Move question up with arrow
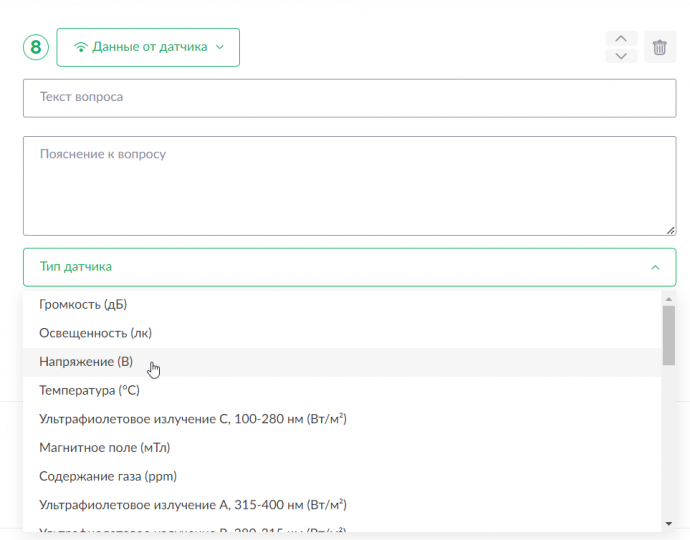The width and height of the screenshot is (690, 540). coord(621,39)
